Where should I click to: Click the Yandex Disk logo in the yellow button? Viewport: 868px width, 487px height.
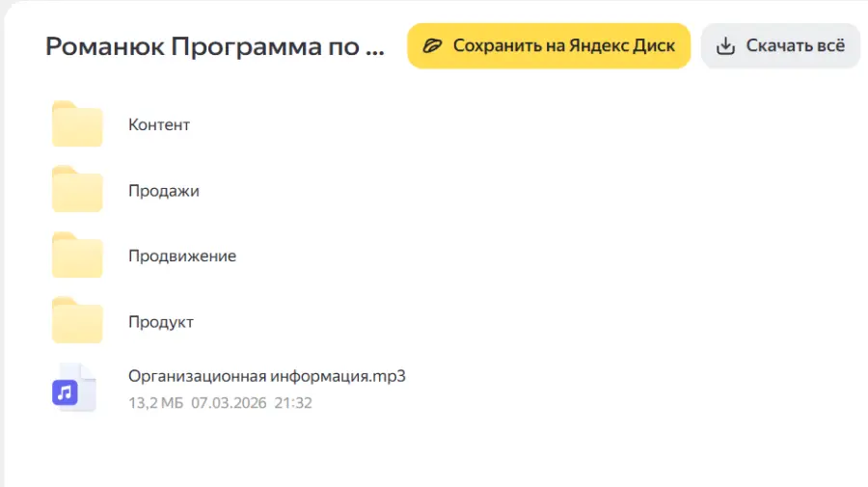point(432,46)
